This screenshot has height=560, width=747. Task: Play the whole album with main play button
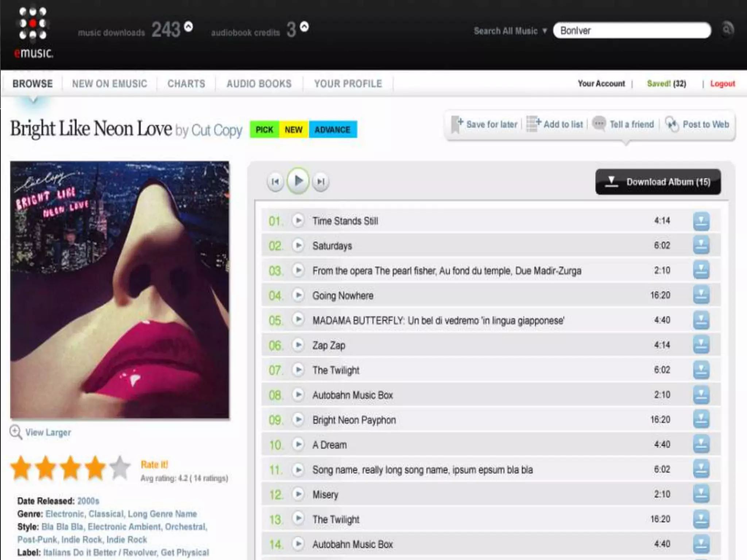click(x=298, y=181)
